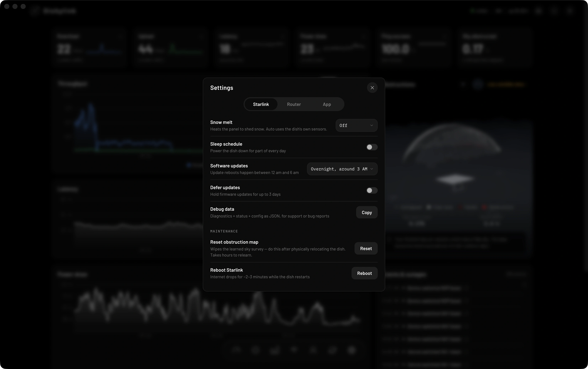Click the "Debug data" setting label
Image resolution: width=588 pixels, height=369 pixels.
click(x=222, y=209)
